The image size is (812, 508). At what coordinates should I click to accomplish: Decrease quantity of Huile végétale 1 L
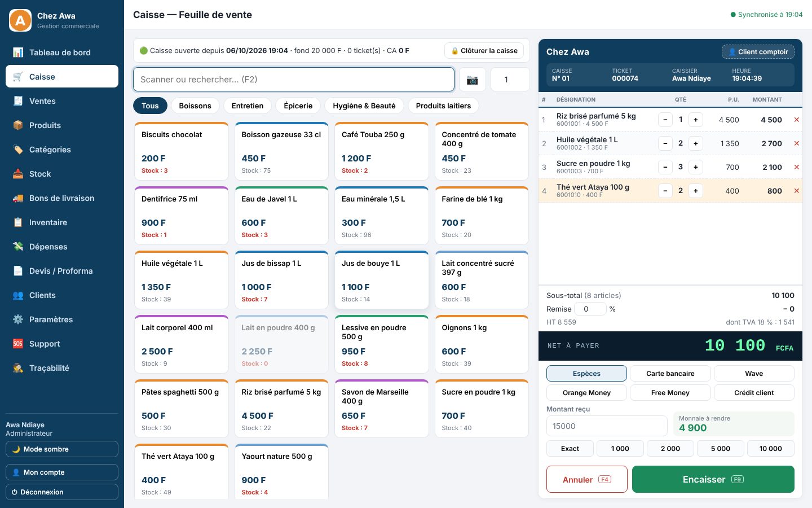[x=665, y=143]
